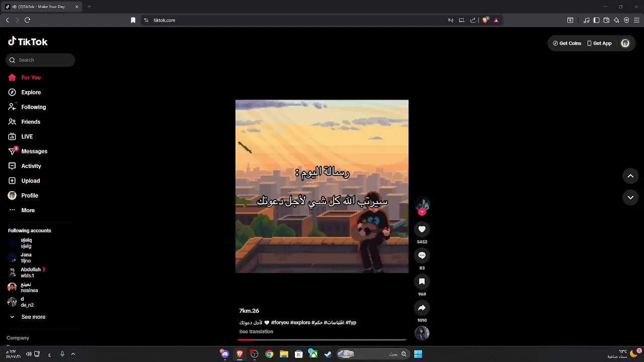
Task: Open Jana 1ljno following account
Action: 26,258
